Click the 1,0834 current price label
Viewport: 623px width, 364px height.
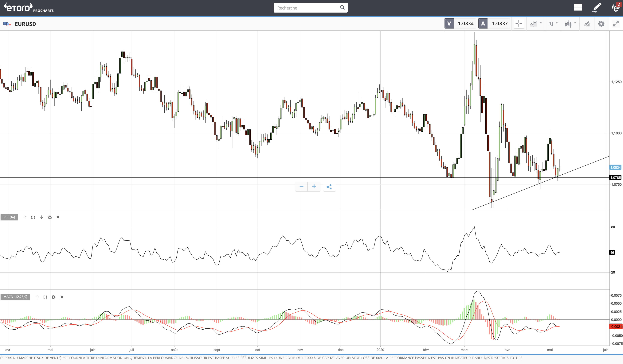(x=615, y=167)
